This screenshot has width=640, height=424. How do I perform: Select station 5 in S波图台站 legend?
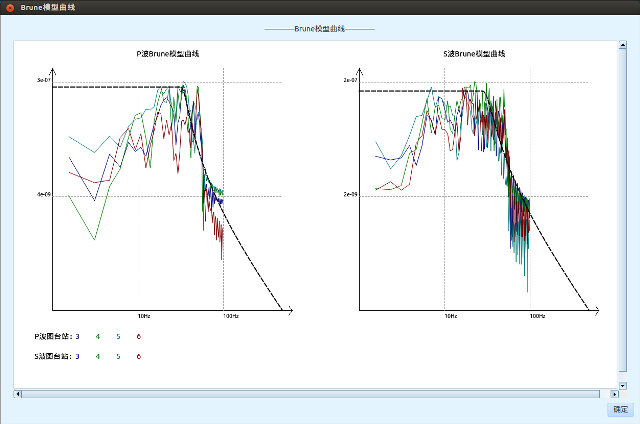pos(118,356)
